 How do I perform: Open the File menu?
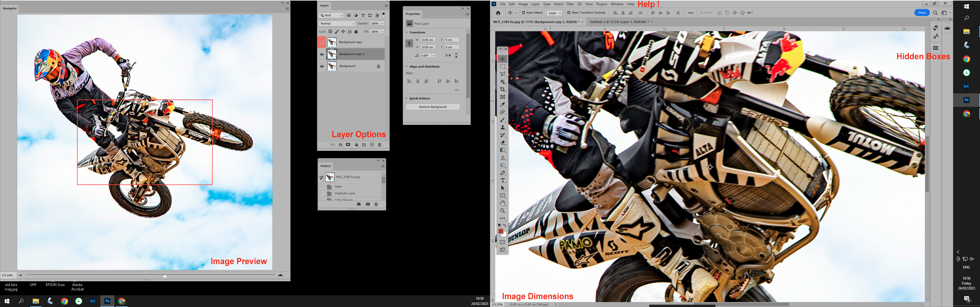(x=503, y=4)
